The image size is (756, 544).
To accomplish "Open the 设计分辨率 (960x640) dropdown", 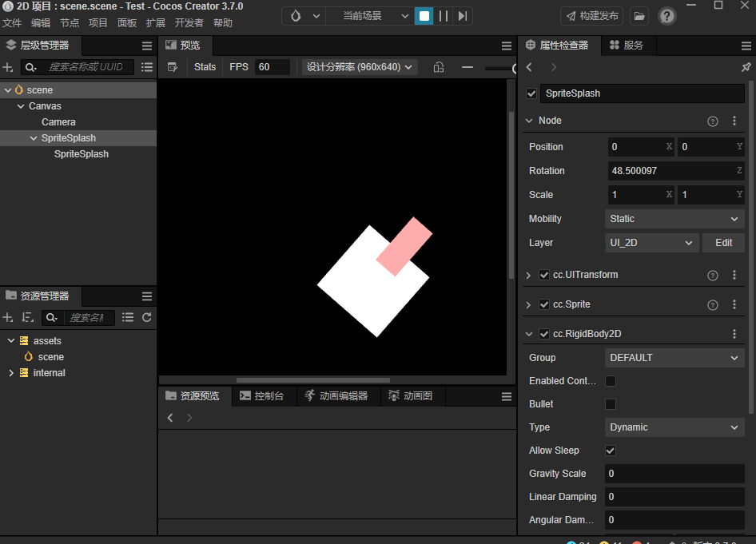I will tap(359, 67).
